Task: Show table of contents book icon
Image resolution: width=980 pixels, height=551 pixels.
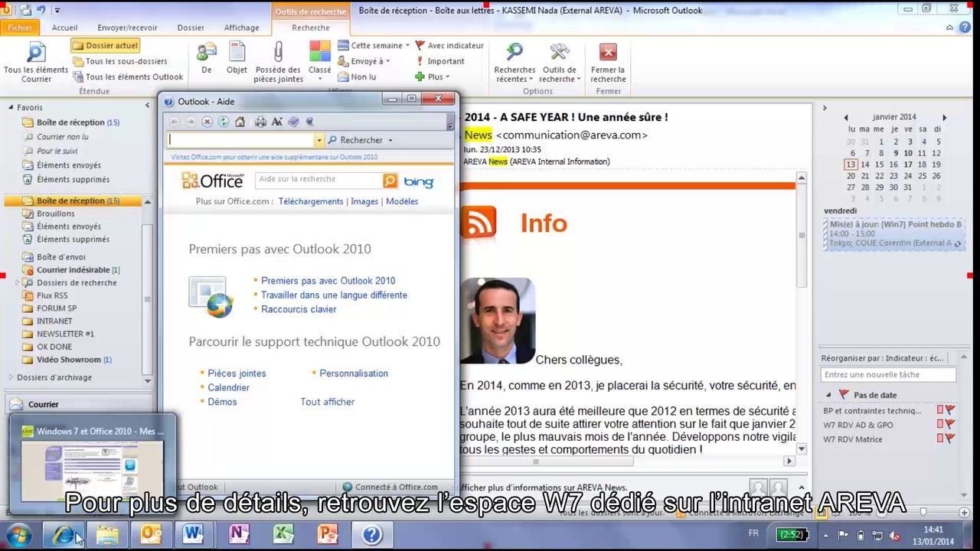Action: coord(293,122)
